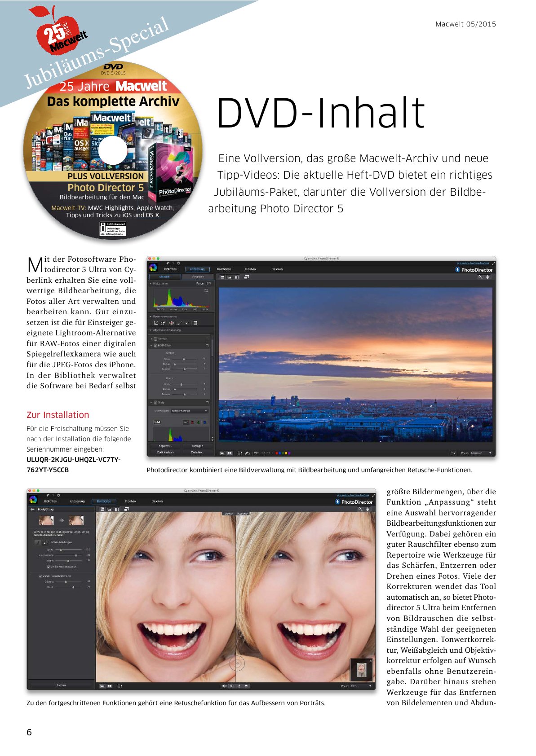Viewport: 536px width, 756px height.
Task: Click histogram clipping warning icon
Action: click(x=207, y=290)
